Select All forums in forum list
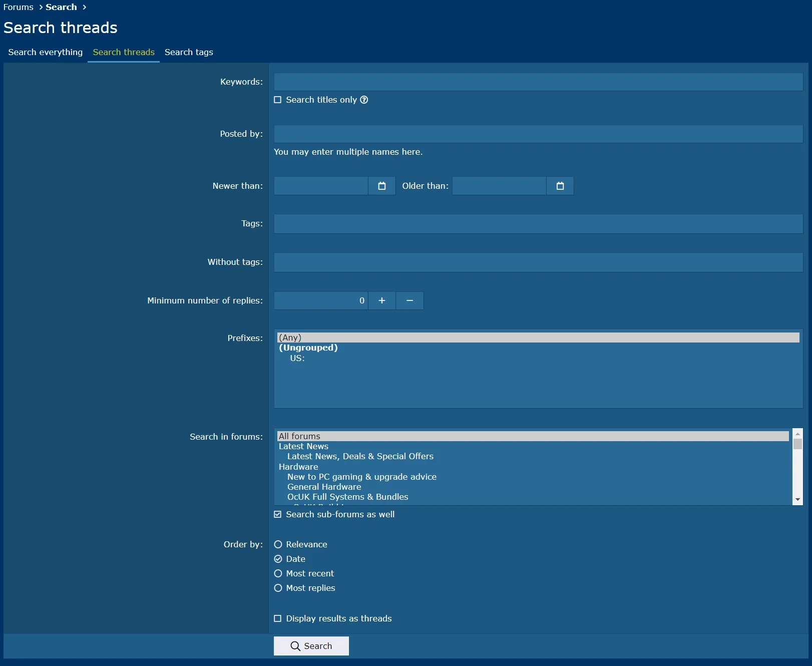812x666 pixels. coord(533,436)
